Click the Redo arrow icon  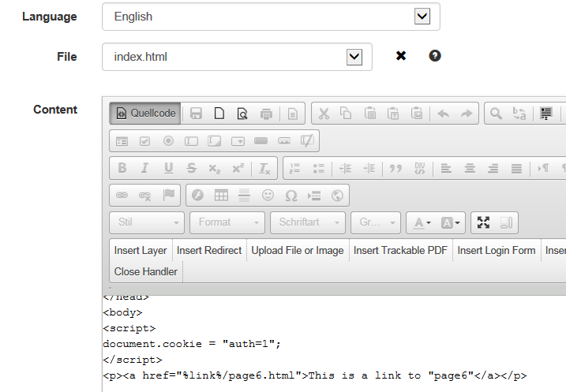pos(467,114)
